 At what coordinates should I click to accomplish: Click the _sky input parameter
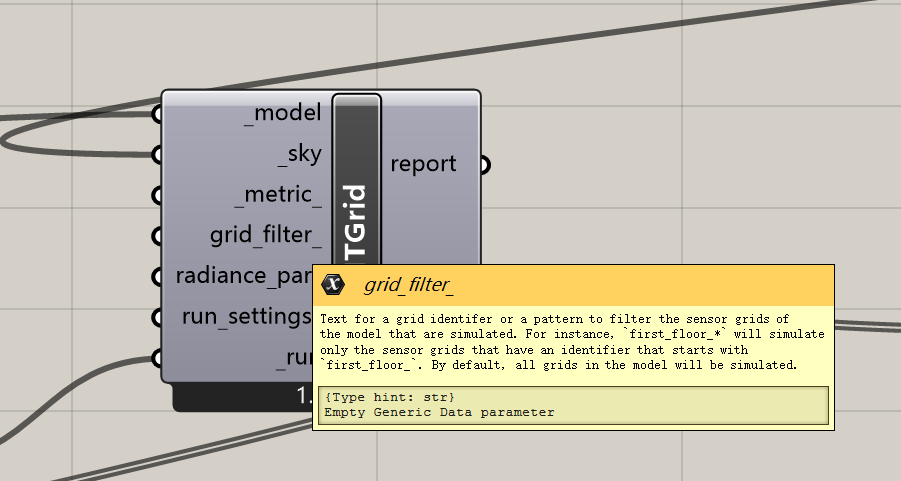click(300, 154)
